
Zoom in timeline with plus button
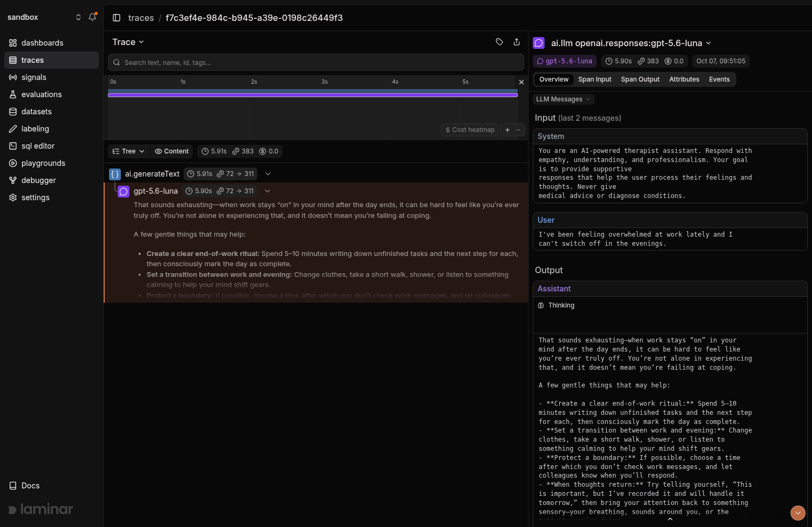(508, 130)
